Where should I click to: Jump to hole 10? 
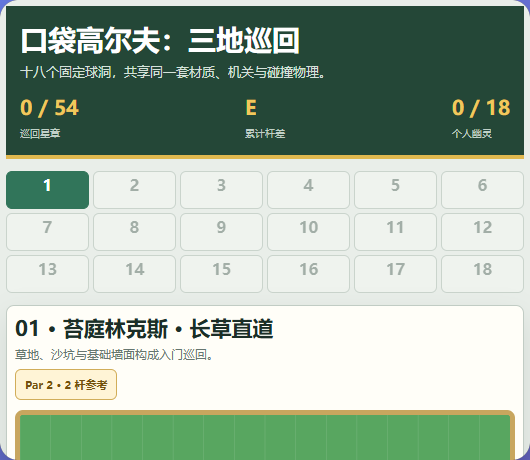pos(308,232)
